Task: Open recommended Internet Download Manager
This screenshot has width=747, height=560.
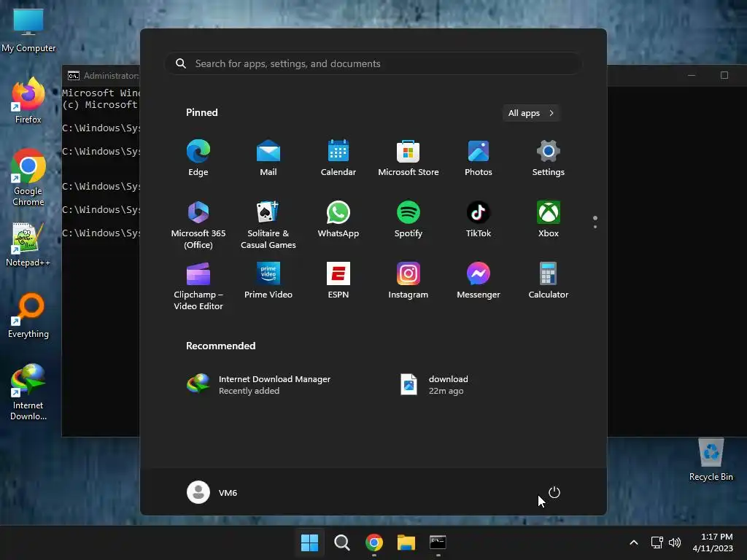Action: pyautogui.click(x=259, y=384)
